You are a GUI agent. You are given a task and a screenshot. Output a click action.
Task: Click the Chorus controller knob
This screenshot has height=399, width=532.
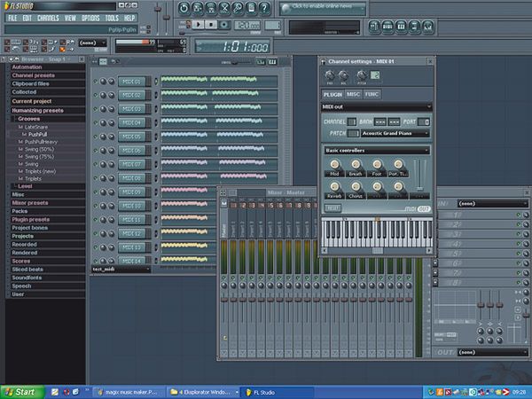click(x=354, y=184)
